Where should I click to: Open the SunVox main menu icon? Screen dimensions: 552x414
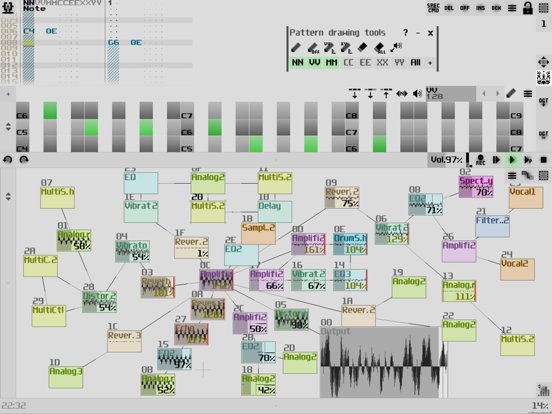click(x=8, y=7)
